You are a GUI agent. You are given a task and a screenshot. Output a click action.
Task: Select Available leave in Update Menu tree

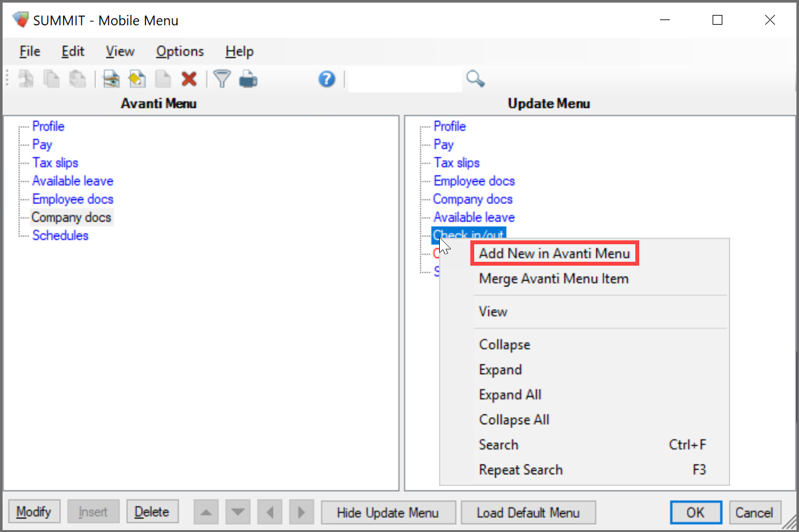point(474,217)
